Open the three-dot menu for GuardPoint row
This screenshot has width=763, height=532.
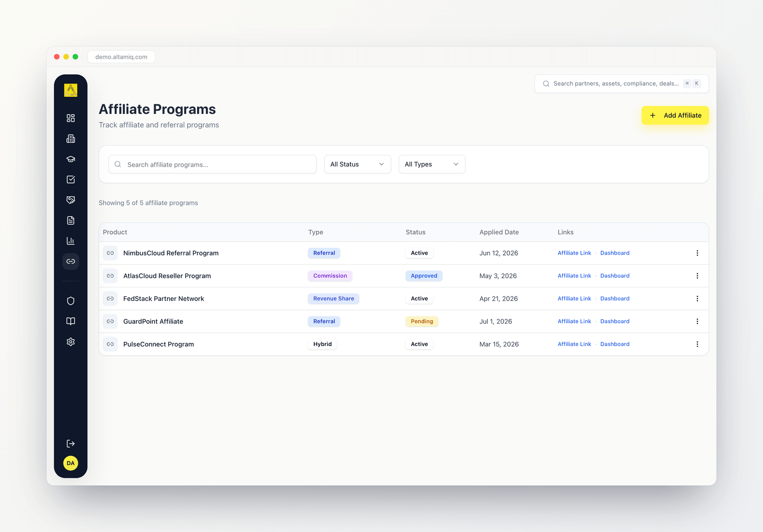(697, 321)
